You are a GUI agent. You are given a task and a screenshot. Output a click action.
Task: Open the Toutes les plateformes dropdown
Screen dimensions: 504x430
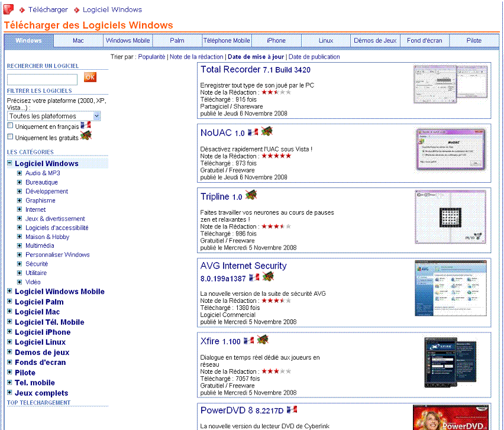[x=54, y=116]
